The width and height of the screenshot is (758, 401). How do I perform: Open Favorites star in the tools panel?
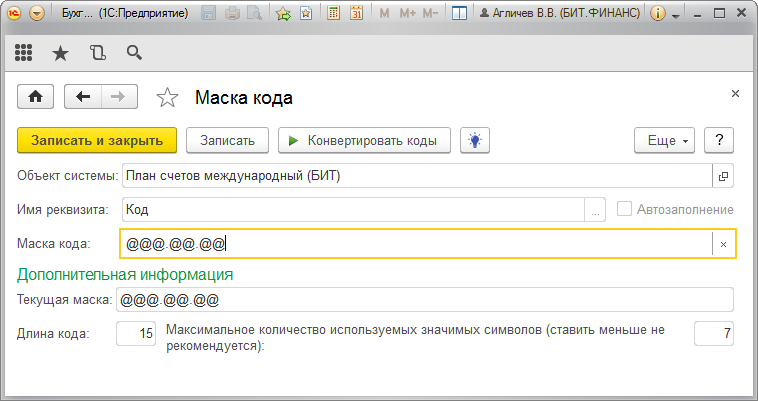pos(60,53)
